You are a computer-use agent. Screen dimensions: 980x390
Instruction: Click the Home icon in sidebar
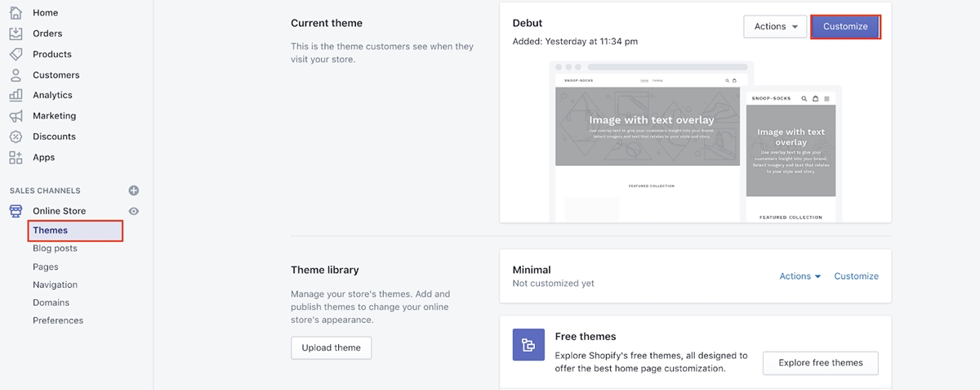coord(16,13)
